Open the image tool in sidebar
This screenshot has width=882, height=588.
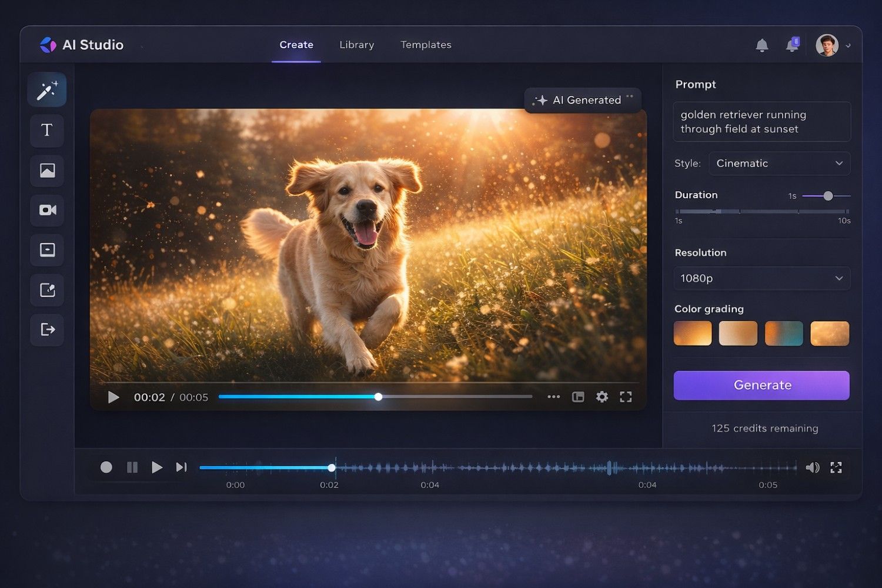47,171
